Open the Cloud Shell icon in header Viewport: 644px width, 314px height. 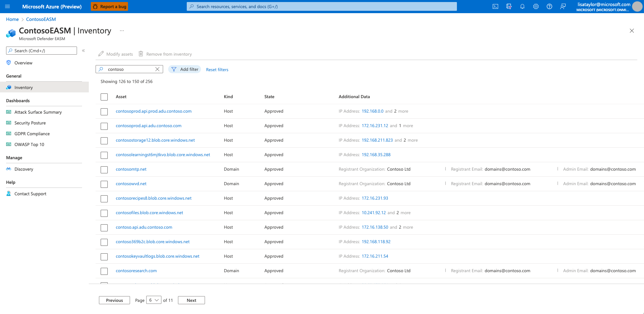click(495, 6)
